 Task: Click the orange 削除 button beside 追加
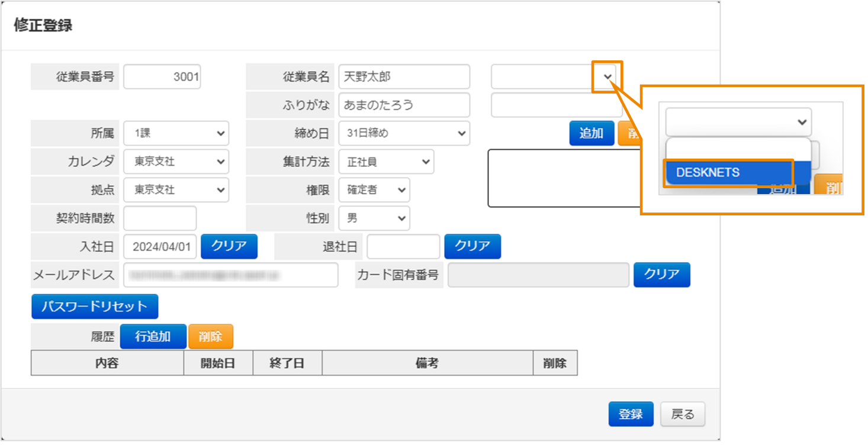(631, 133)
